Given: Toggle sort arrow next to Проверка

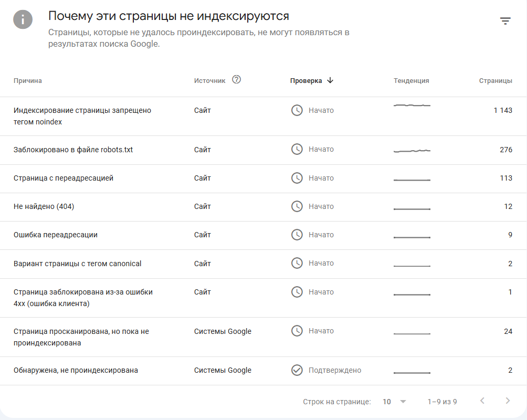Looking at the screenshot, I should (x=330, y=80).
